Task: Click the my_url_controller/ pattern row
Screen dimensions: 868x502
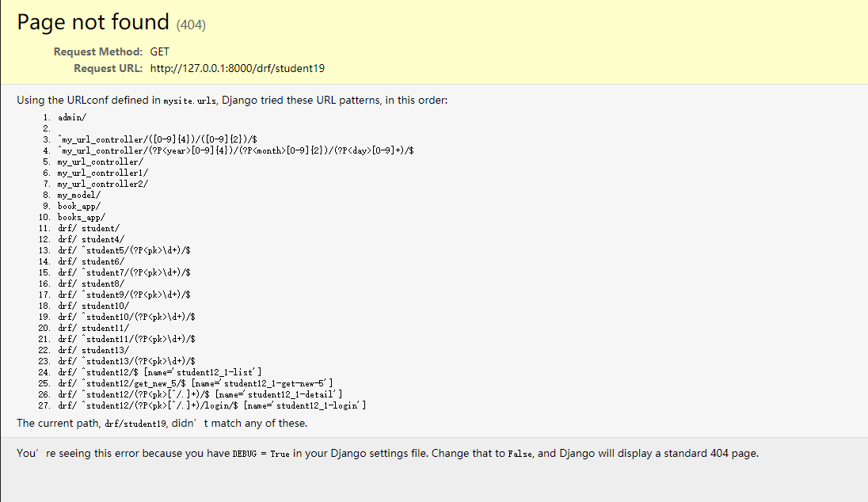Action: (101, 162)
